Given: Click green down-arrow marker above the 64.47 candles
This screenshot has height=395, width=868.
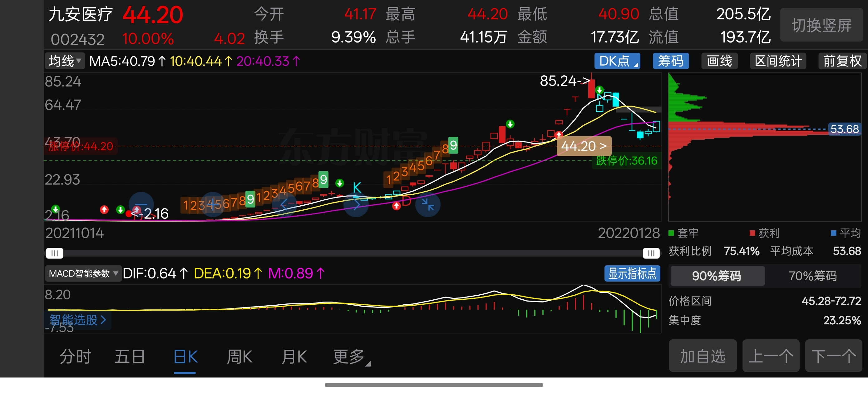Looking at the screenshot, I should (x=599, y=90).
